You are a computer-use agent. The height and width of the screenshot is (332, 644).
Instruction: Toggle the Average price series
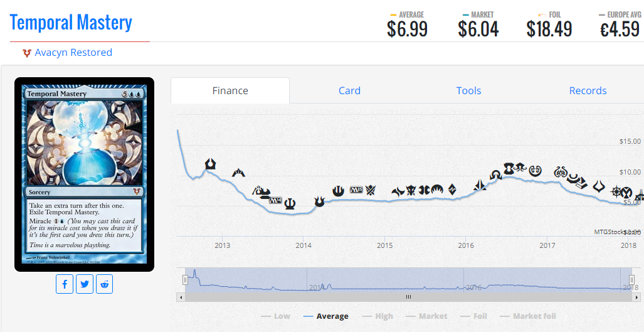pyautogui.click(x=326, y=316)
